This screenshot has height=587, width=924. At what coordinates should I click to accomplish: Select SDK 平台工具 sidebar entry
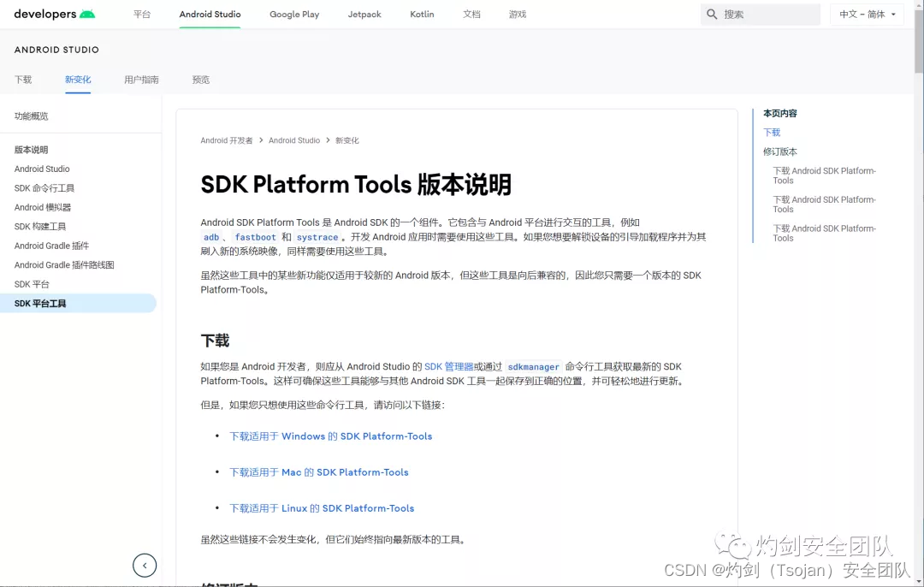point(78,303)
